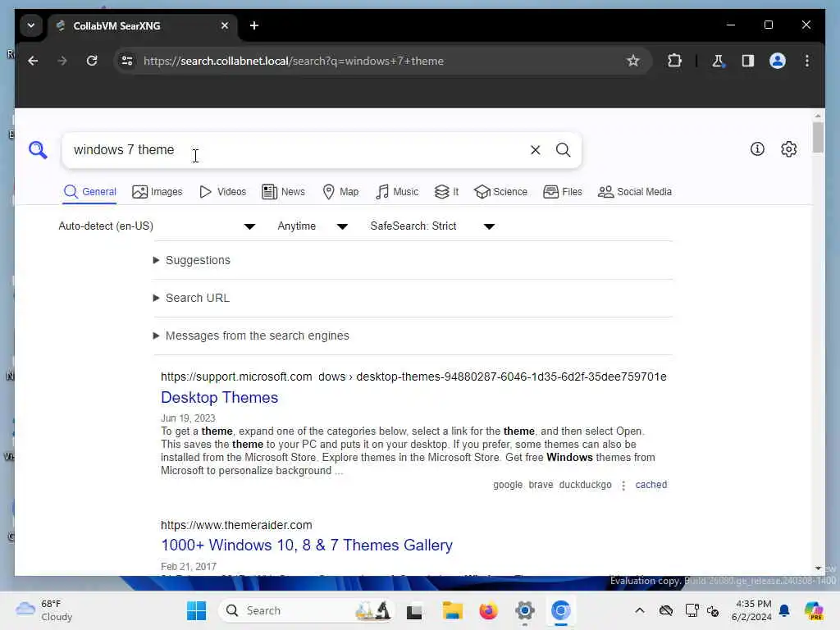Open the Auto-detect language dropdown
Screen dimensions: 840x630
click(157, 226)
